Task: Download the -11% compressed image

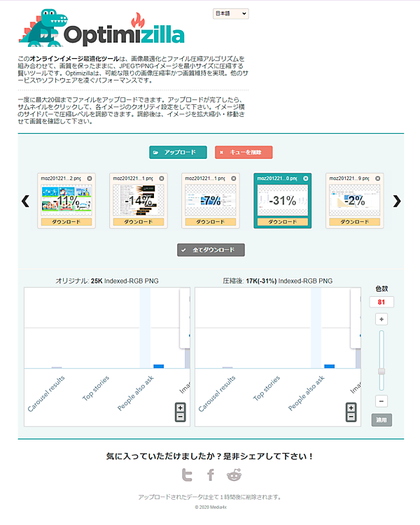Action: [66, 222]
